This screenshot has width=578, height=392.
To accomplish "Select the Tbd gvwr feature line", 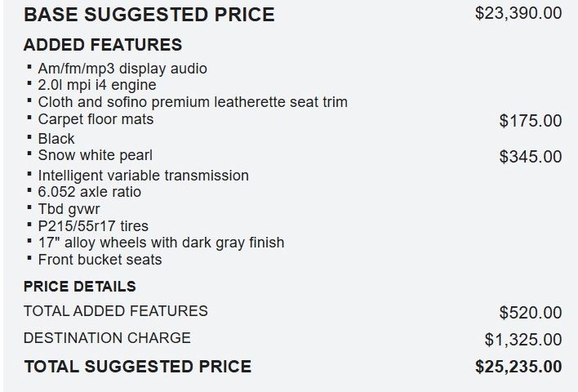I will coord(70,209).
